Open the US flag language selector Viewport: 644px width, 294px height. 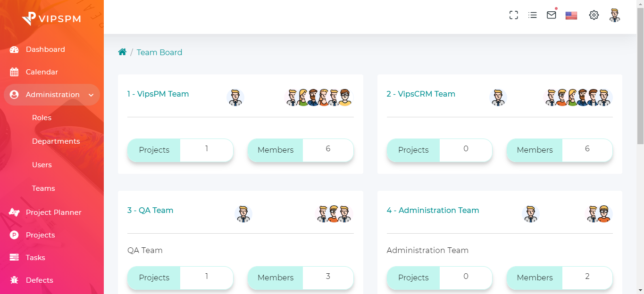coord(571,16)
